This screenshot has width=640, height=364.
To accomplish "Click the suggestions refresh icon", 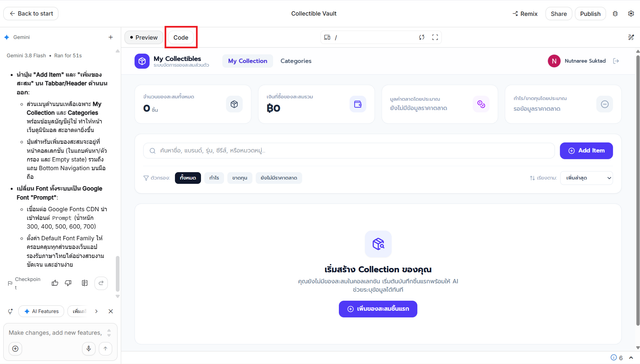I will 10,311.
